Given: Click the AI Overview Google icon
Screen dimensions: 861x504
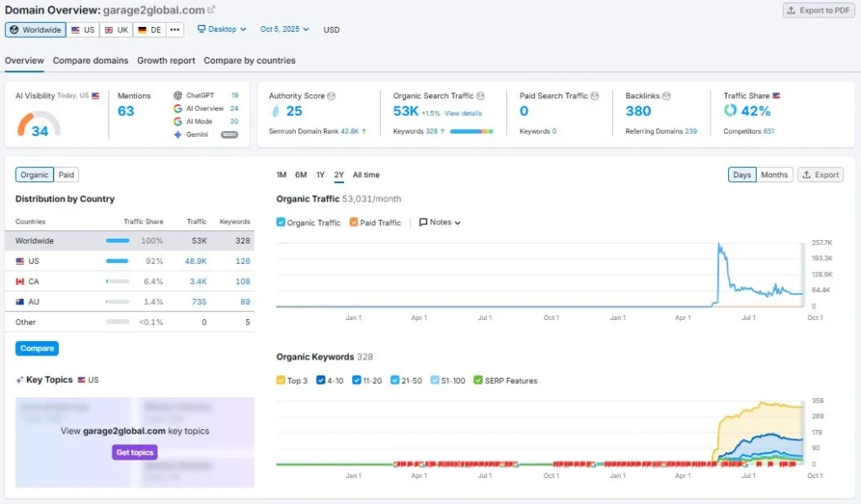Looking at the screenshot, I should [x=177, y=108].
